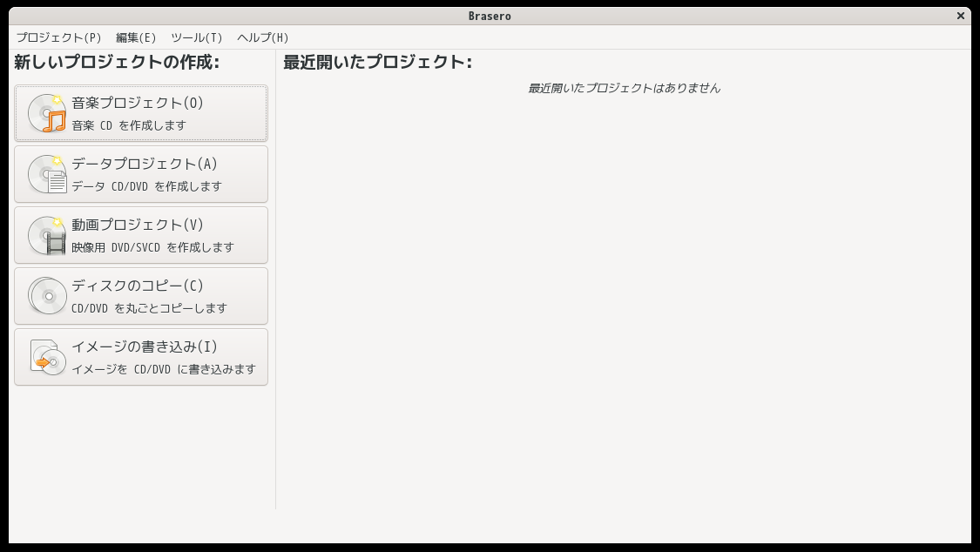Click the audio CD music note icon
This screenshot has height=552, width=980.
pos(47,113)
